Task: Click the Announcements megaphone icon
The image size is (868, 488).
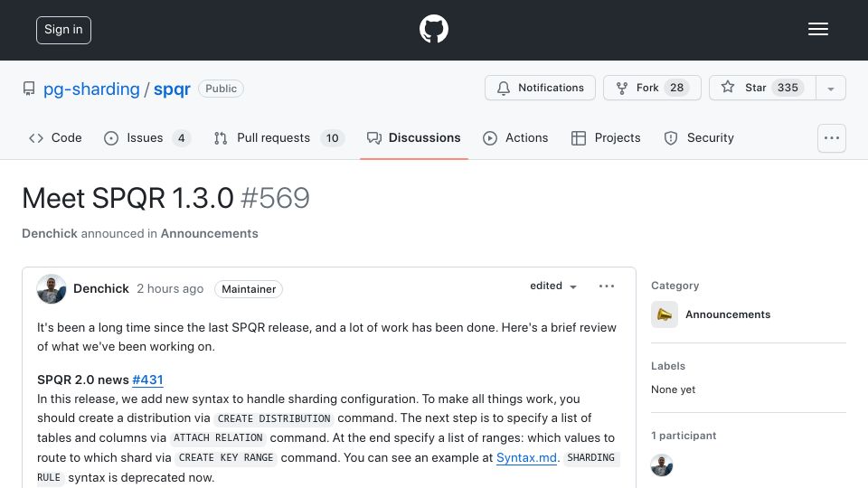Action: [665, 314]
